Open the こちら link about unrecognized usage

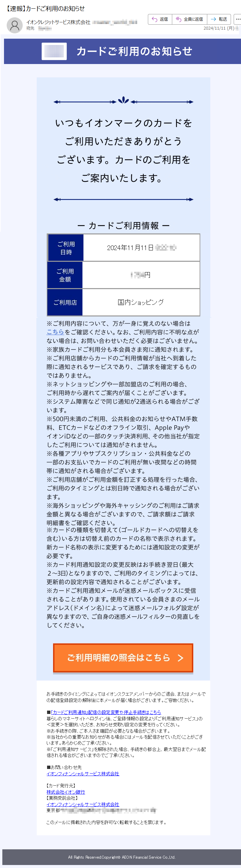[55, 332]
